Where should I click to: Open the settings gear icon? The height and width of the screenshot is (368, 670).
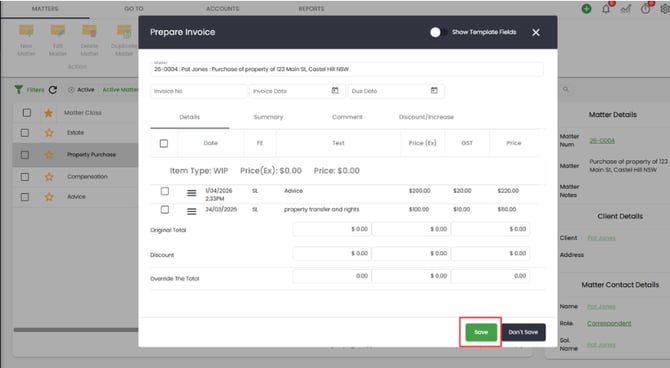(665, 9)
